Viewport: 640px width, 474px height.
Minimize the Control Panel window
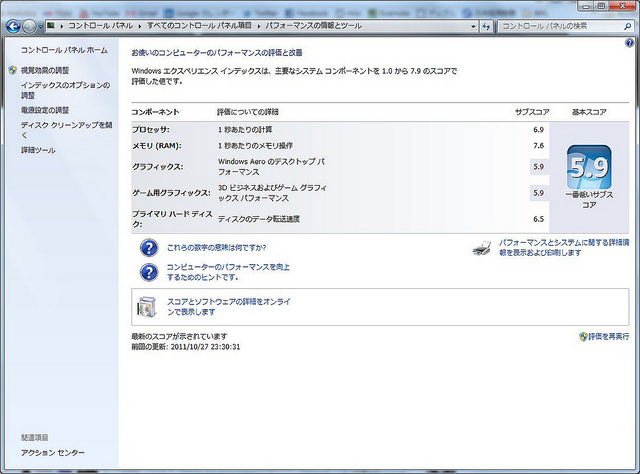(x=587, y=6)
